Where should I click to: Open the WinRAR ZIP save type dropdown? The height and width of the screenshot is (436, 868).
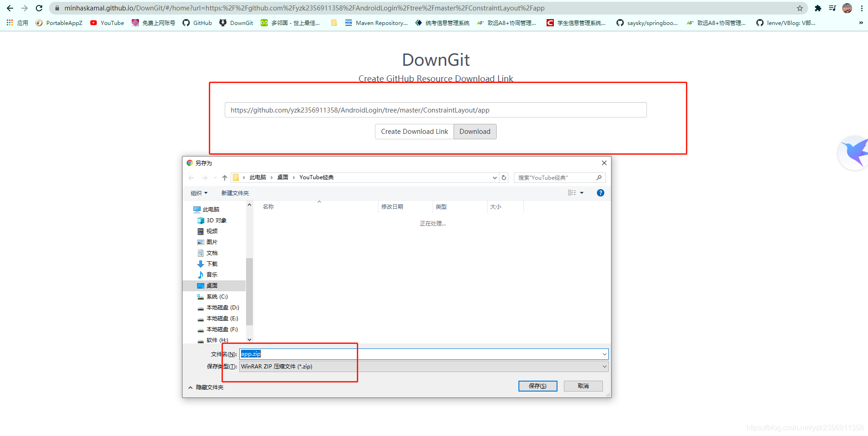[604, 366]
